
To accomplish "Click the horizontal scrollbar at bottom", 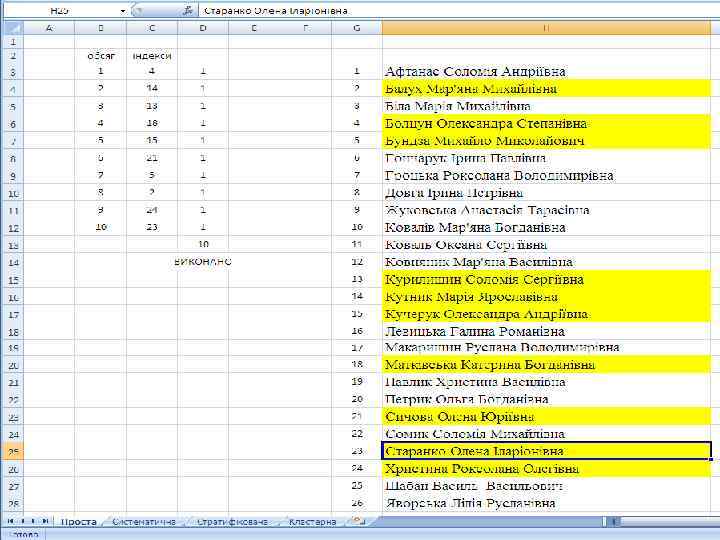I will pos(661,521).
